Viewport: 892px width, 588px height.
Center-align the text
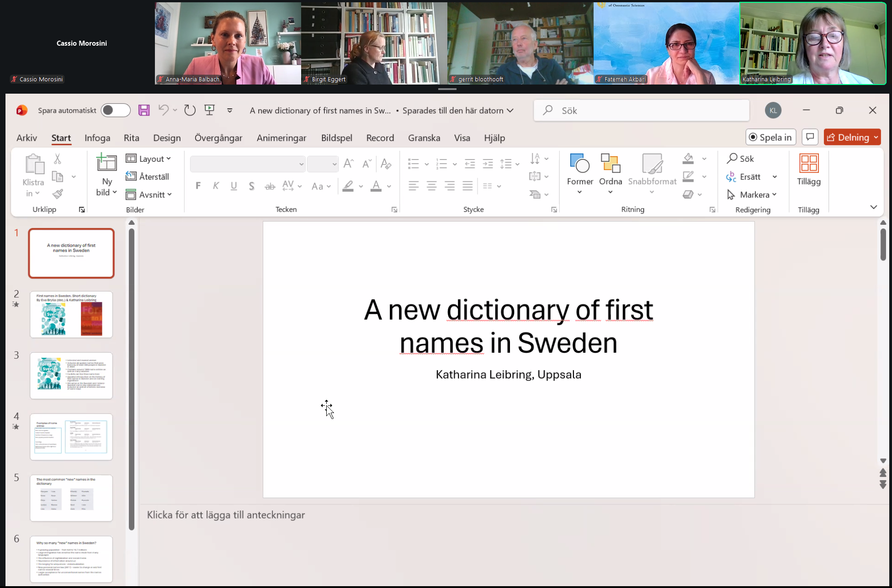point(431,186)
